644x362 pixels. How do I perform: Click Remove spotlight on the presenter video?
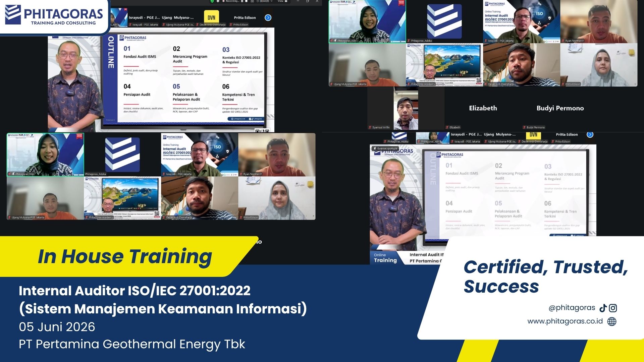tap(385, 148)
